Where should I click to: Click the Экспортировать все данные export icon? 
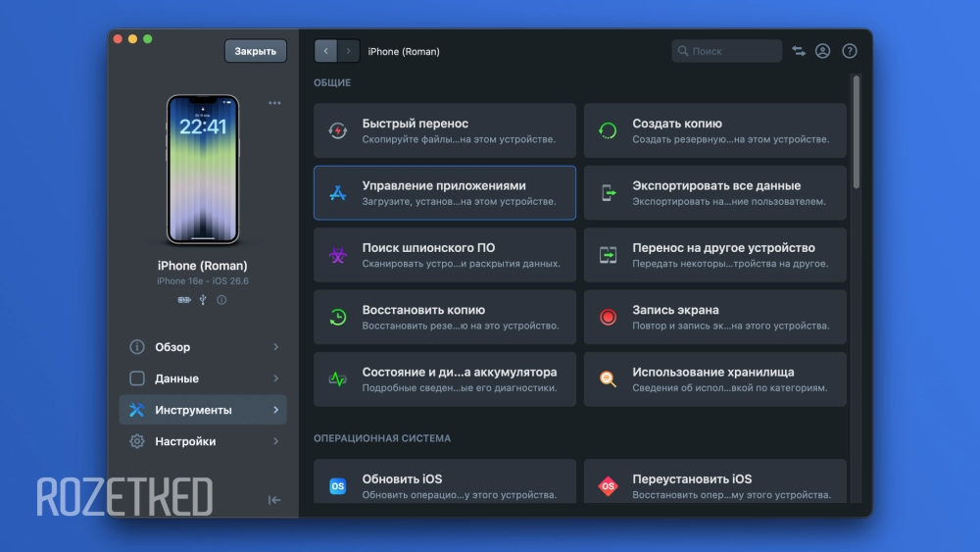[608, 192]
